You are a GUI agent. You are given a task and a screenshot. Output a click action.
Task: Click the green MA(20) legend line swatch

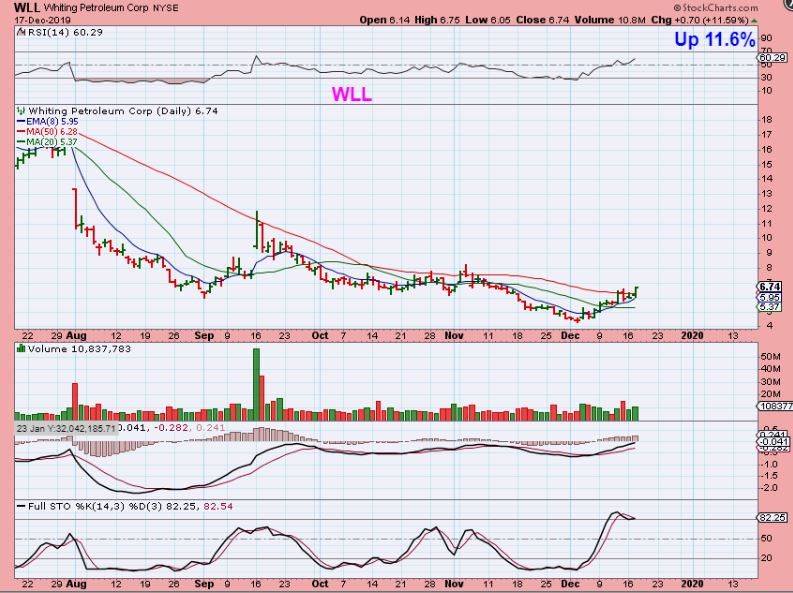click(21, 142)
